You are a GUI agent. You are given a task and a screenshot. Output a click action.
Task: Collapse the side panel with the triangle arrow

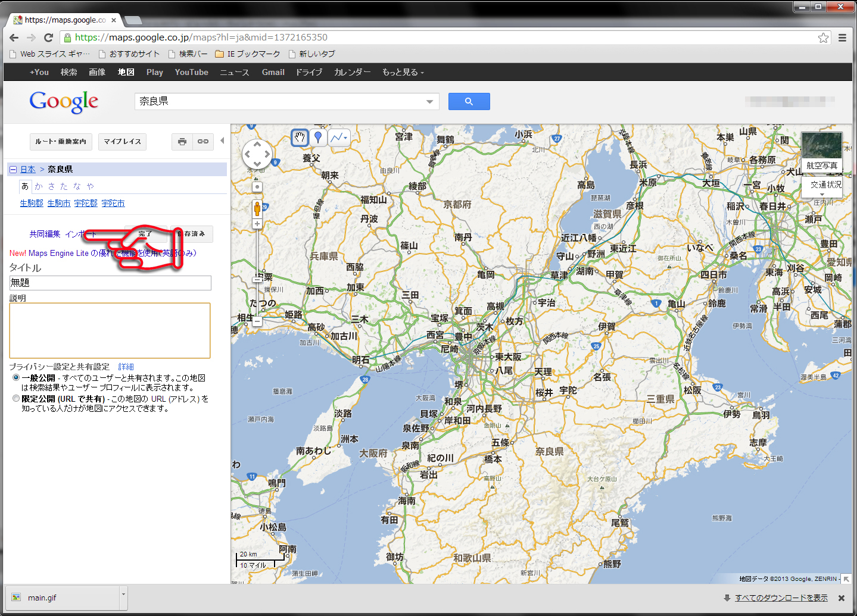[x=222, y=141]
